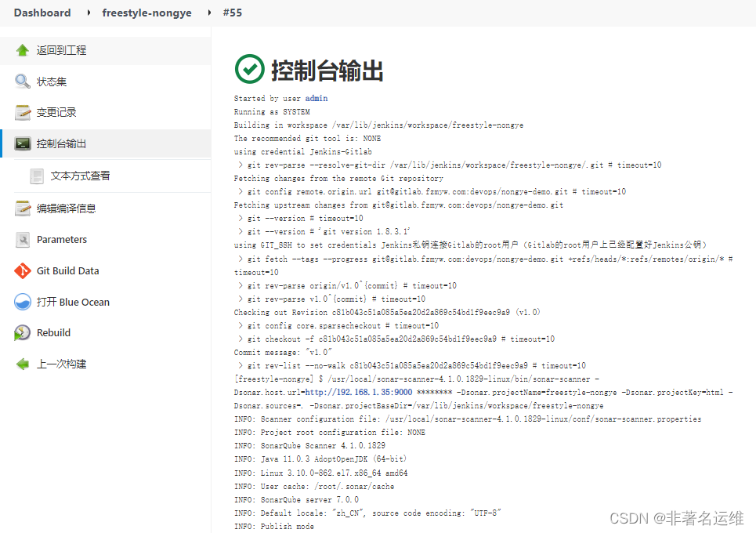Click 'INFO: Default locale' log line
This screenshot has height=533, width=756.
(x=367, y=513)
